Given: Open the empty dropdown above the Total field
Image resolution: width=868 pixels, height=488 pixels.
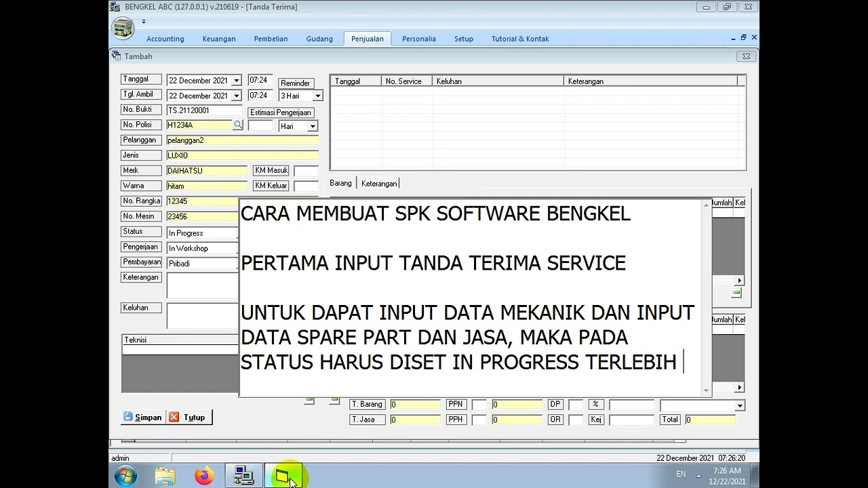Looking at the screenshot, I should click(740, 405).
